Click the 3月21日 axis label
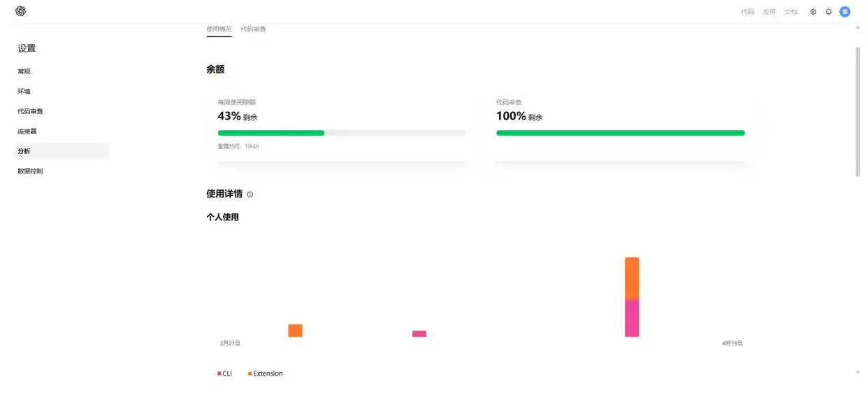The width and height of the screenshot is (868, 412). (x=230, y=343)
